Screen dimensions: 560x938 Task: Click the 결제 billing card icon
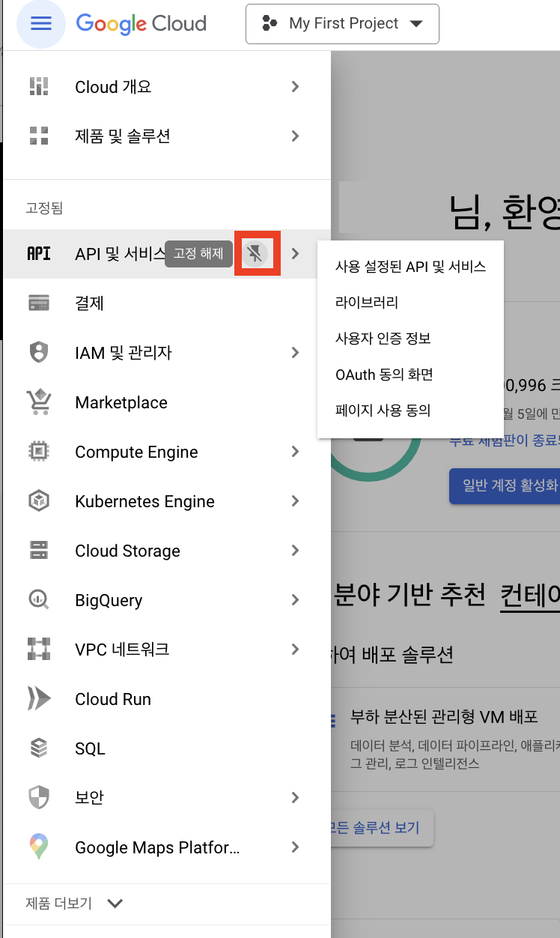coord(39,303)
